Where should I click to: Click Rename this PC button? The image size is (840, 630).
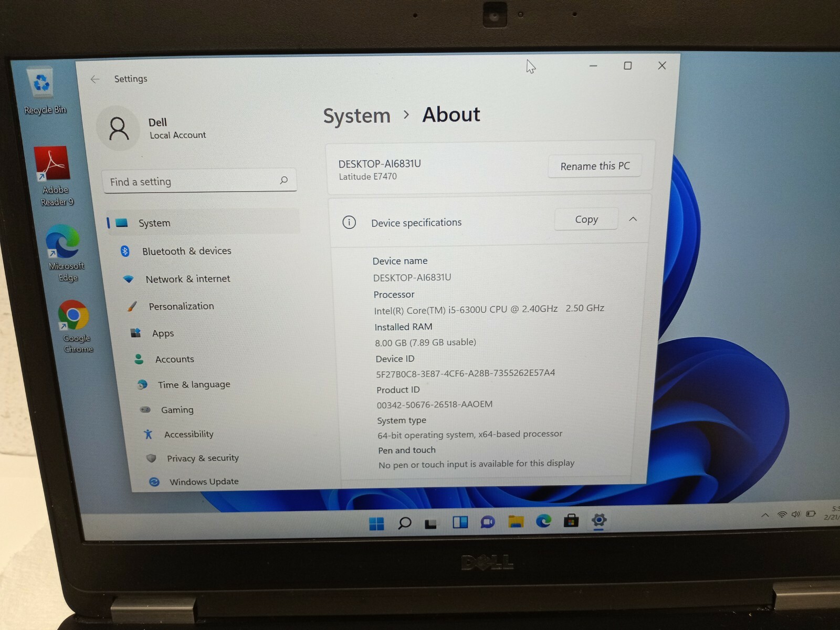tap(595, 166)
